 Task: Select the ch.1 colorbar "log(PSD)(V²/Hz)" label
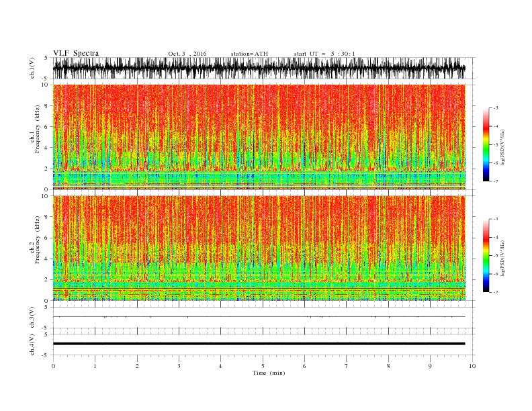coord(502,148)
